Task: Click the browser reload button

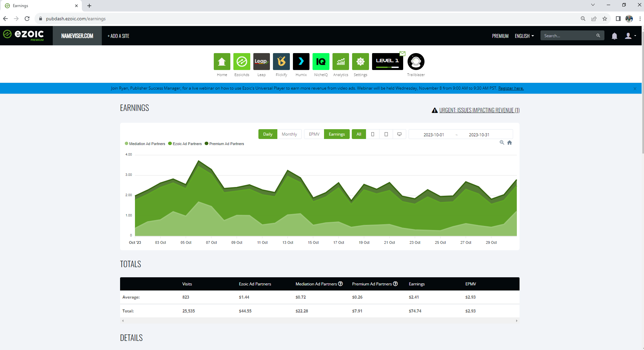Action: coord(27,19)
